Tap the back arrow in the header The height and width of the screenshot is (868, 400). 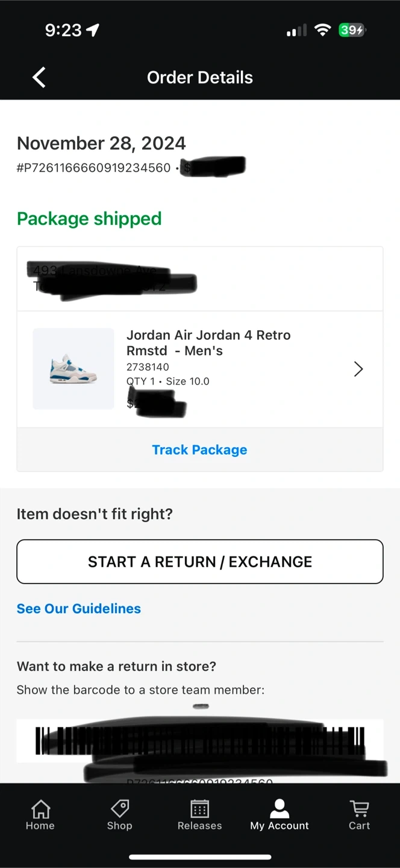[x=39, y=77]
